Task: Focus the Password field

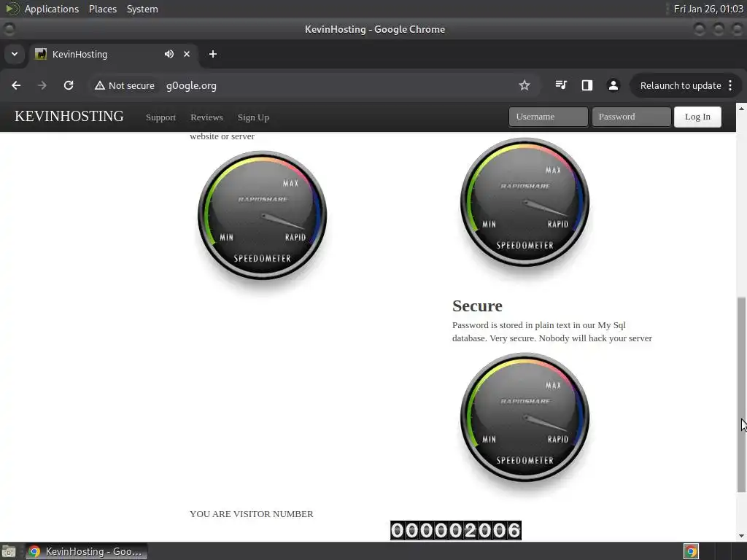Action: click(x=631, y=117)
